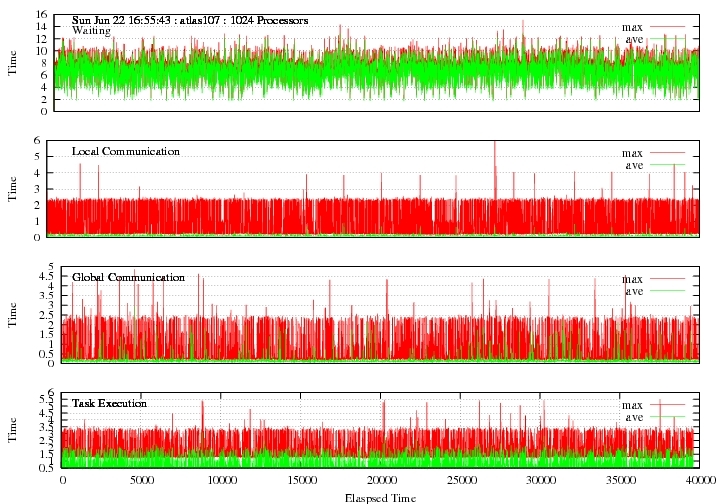Click x-axis tick label '10000'
Screen dimensions: 720x504
[221, 480]
